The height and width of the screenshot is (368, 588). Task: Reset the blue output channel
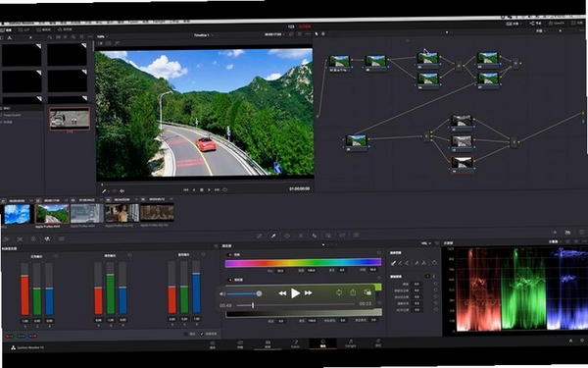pyautogui.click(x=203, y=254)
